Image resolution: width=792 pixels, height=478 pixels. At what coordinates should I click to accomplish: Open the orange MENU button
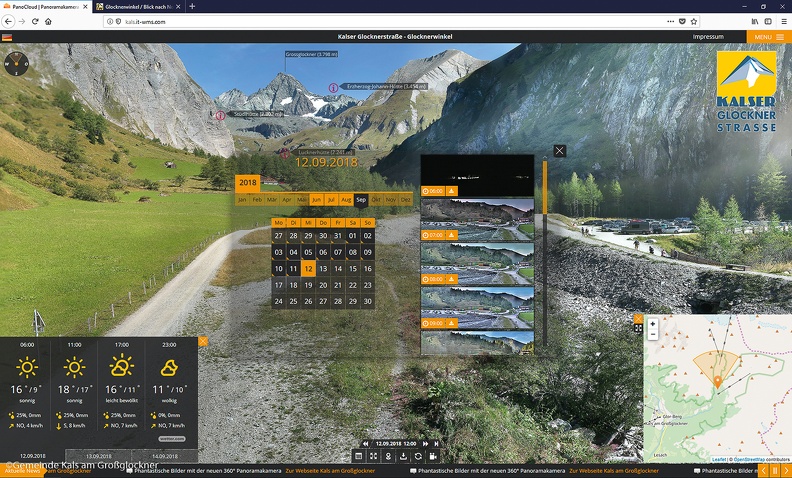[x=769, y=37]
